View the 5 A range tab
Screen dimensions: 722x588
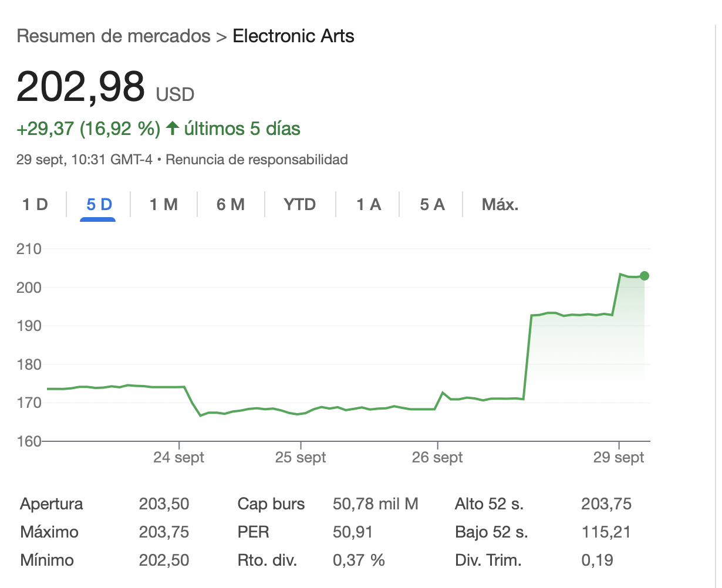[x=432, y=205]
